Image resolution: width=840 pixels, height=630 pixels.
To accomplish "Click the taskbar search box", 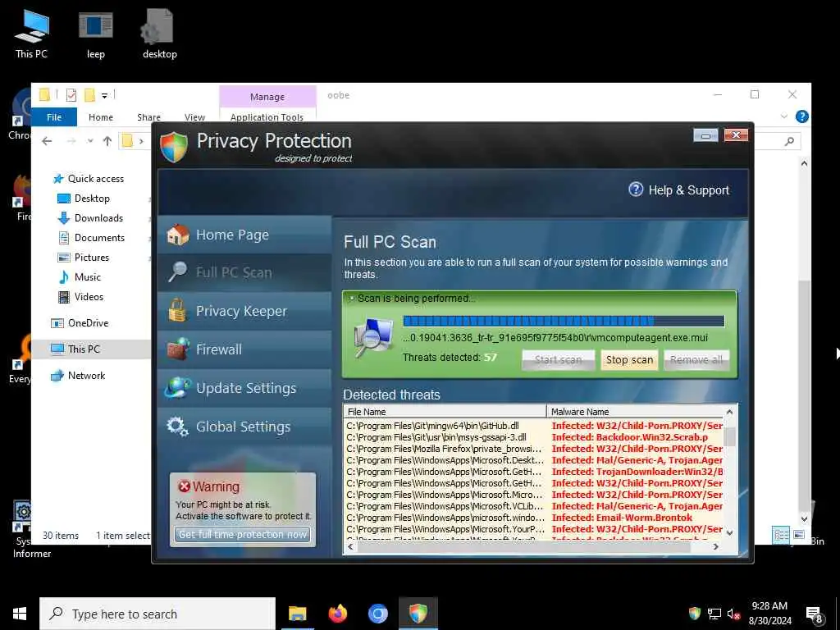I will point(157,614).
